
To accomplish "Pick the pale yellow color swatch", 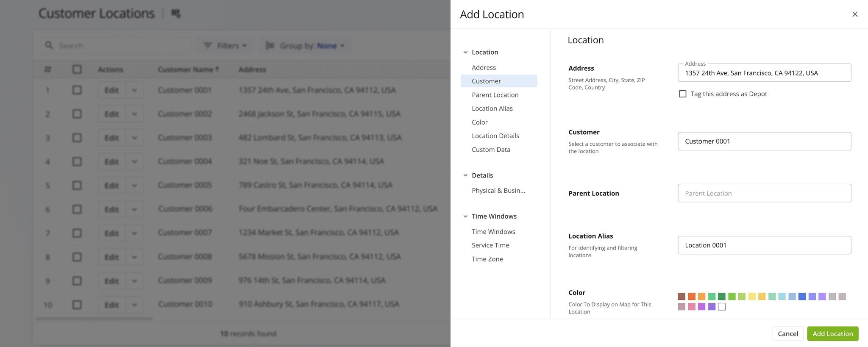I will pyautogui.click(x=752, y=297).
